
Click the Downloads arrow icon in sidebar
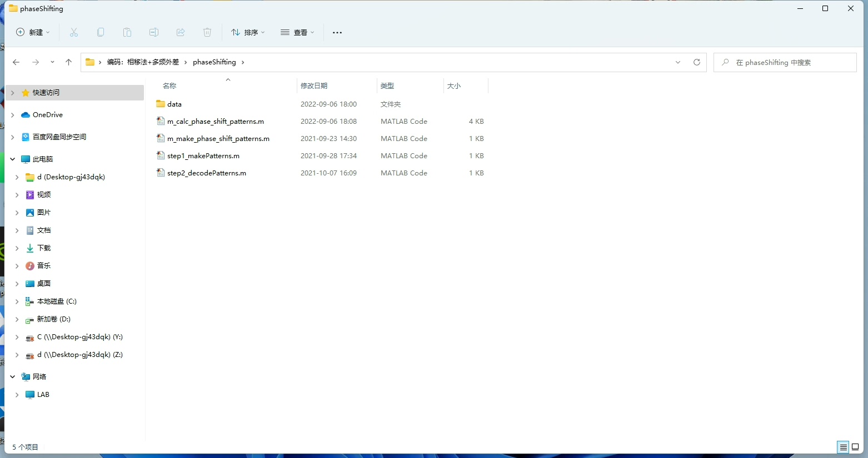pos(30,248)
